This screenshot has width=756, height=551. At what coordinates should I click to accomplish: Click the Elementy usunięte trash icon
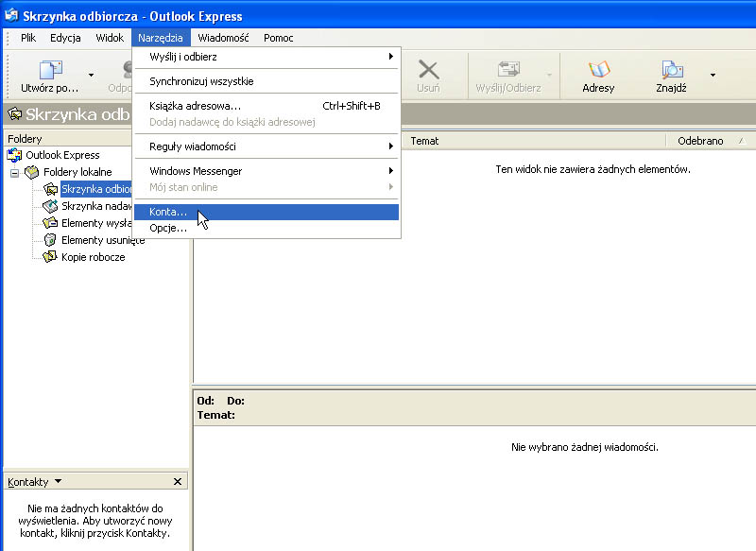point(50,240)
